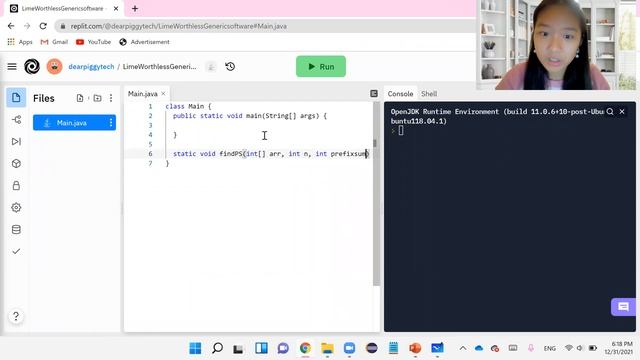Open PowerPoint from taskbar
The image size is (640, 360).
click(x=415, y=348)
